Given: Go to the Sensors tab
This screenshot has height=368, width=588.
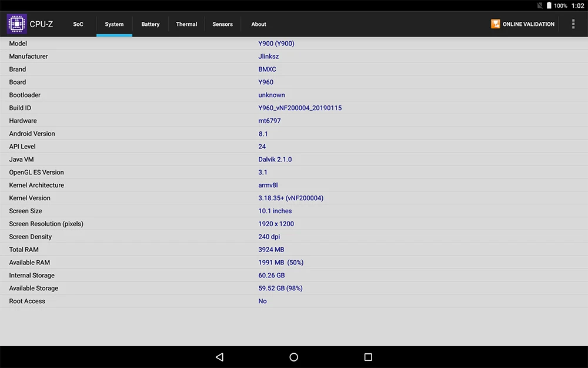Looking at the screenshot, I should click(222, 24).
